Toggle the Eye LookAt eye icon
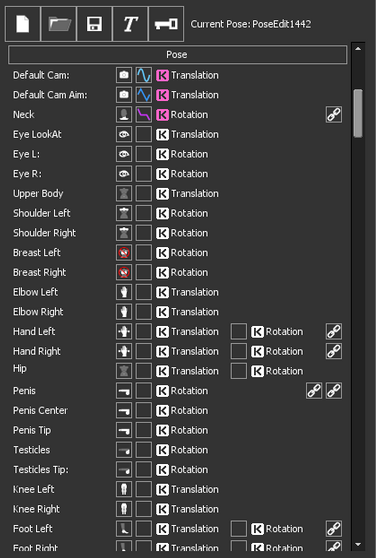This screenshot has width=376, height=558. coord(124,134)
